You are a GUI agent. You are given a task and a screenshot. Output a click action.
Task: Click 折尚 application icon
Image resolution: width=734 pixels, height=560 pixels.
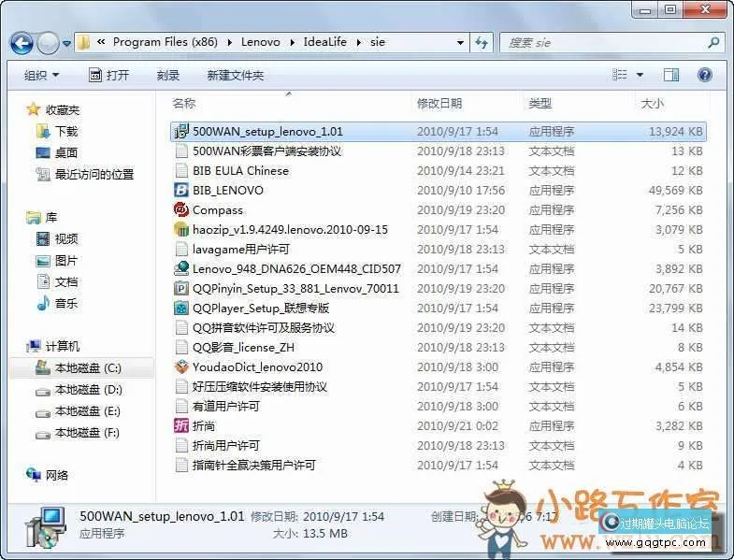(x=181, y=425)
